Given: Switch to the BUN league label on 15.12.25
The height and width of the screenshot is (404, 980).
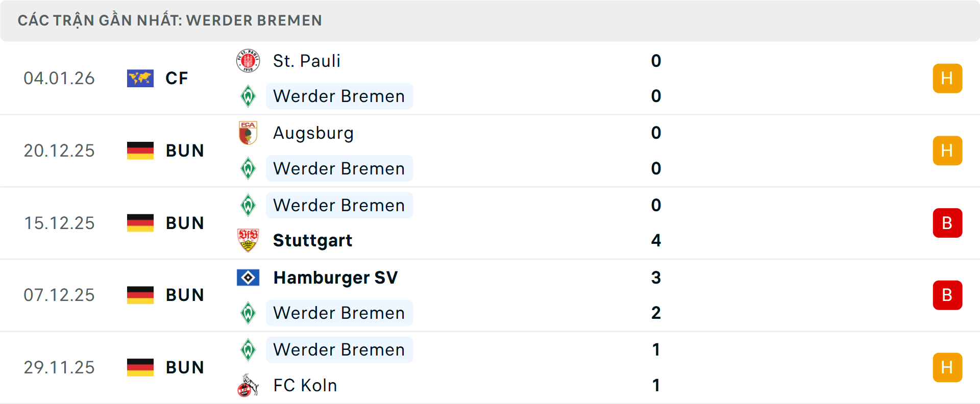Looking at the screenshot, I should pyautogui.click(x=184, y=223).
